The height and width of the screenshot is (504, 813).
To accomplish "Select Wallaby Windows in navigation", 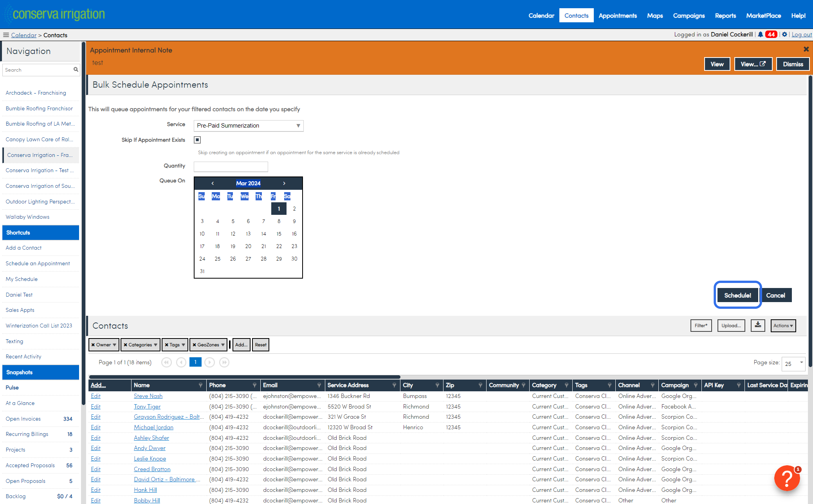I will pos(27,217).
